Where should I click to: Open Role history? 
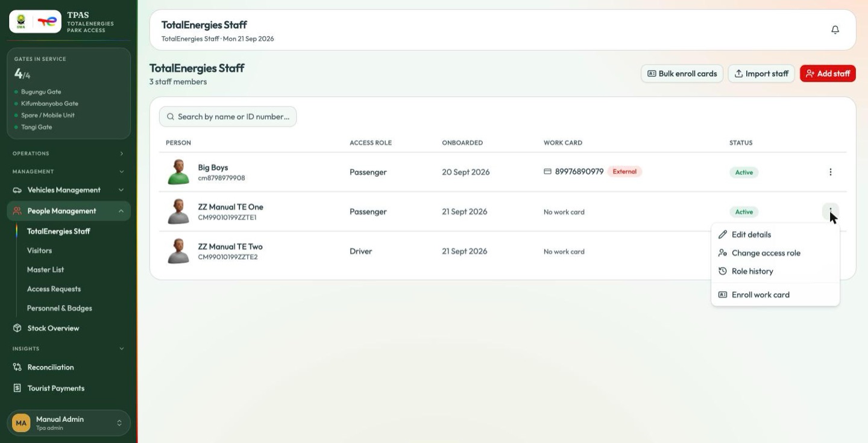[775, 271]
